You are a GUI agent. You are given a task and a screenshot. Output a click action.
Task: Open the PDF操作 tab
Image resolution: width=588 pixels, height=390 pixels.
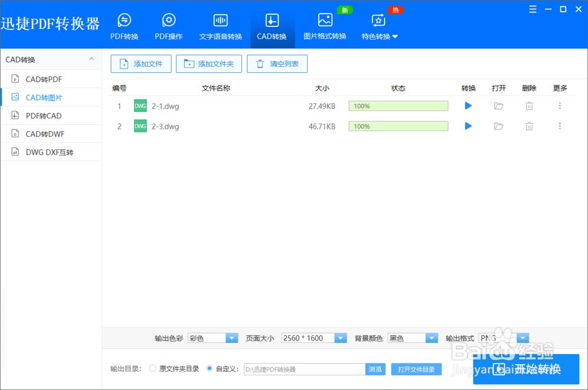[x=169, y=26]
